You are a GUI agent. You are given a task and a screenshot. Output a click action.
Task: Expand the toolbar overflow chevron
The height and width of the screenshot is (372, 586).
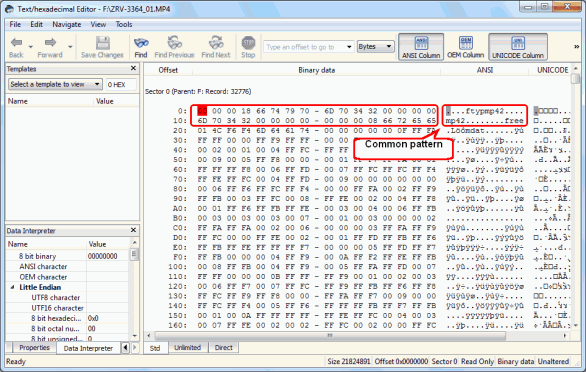[x=576, y=47]
